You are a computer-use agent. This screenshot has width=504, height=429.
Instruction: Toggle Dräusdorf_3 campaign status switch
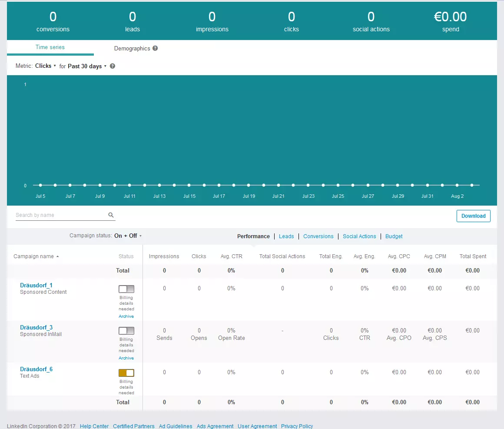pyautogui.click(x=126, y=331)
